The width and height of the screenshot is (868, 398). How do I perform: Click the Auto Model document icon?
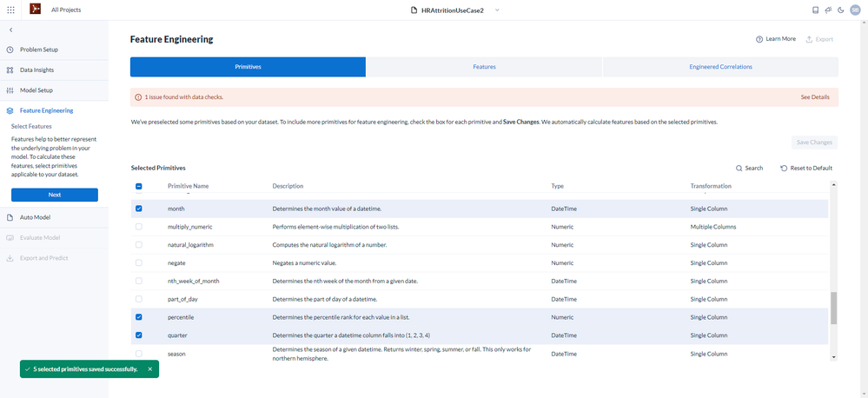click(10, 217)
